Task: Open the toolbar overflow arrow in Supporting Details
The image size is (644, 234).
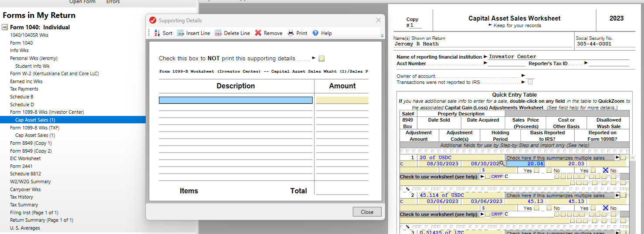Action: [382, 36]
